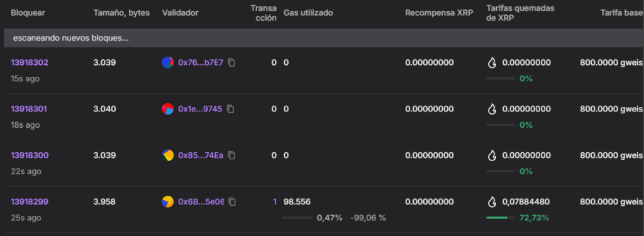Open validator address 0x76...b7E7
The image size is (644, 236).
click(201, 62)
